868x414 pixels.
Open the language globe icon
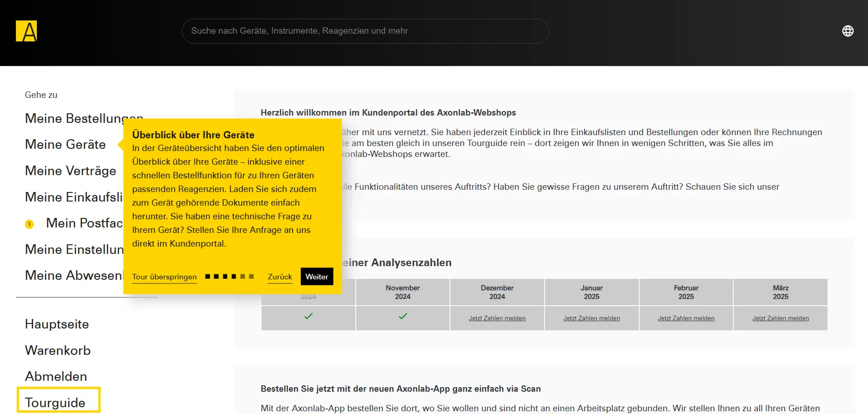pyautogui.click(x=848, y=31)
